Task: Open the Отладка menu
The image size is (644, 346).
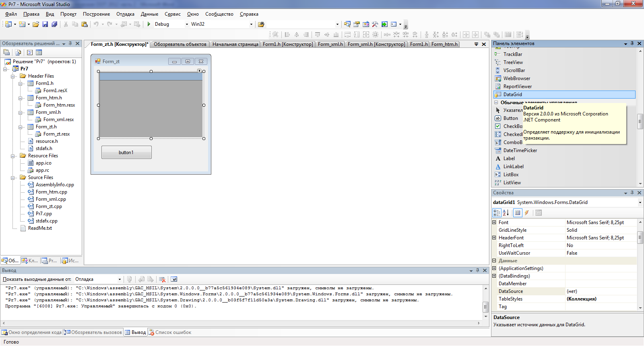Action: (126, 14)
